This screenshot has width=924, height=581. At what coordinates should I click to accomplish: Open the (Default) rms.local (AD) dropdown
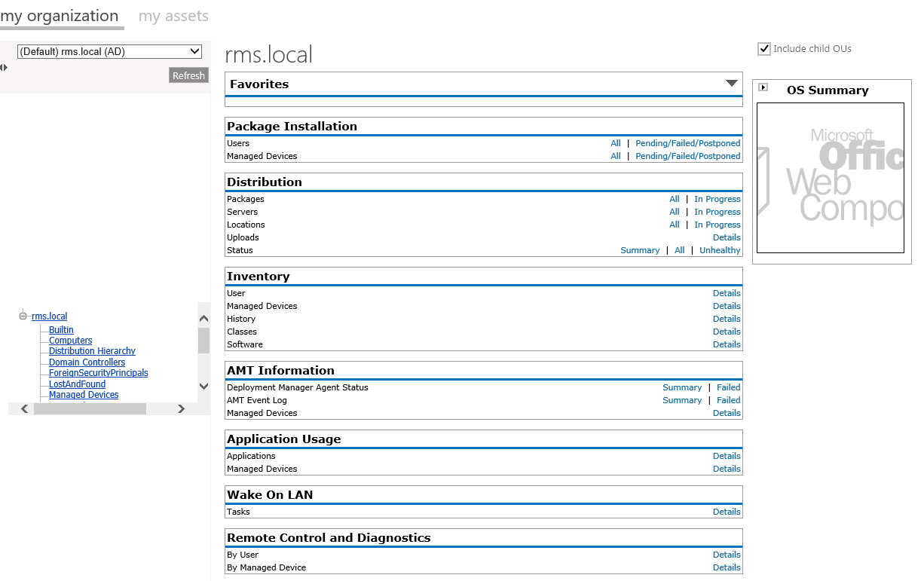pos(110,51)
